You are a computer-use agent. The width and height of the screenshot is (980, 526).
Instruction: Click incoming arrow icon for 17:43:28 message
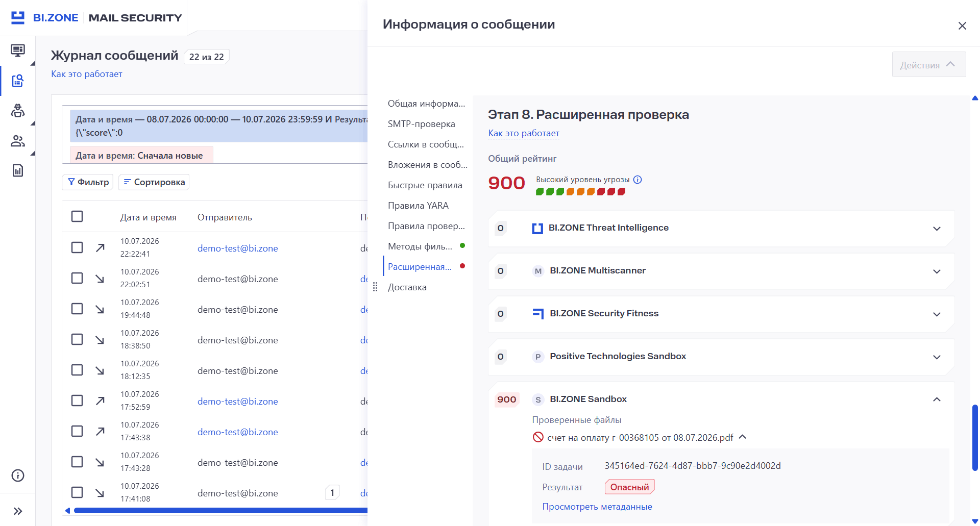(100, 462)
